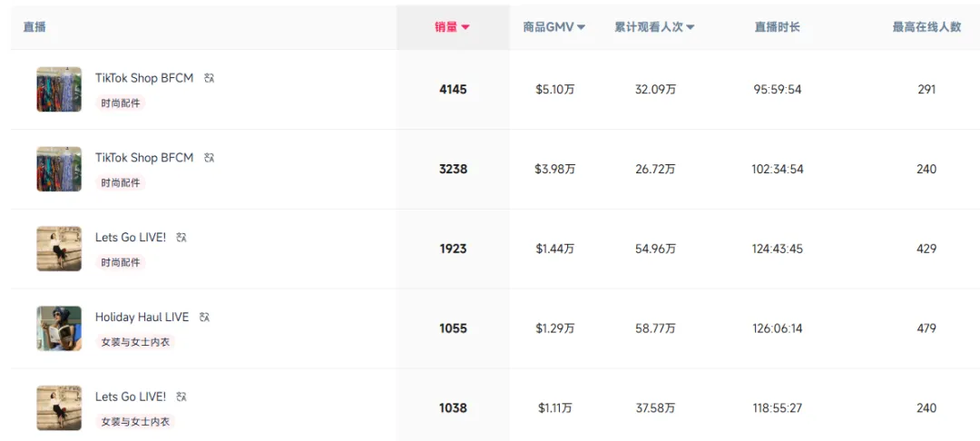Sort by 商品GMV using its arrow
Screen dimensions: 980x441
click(x=581, y=27)
